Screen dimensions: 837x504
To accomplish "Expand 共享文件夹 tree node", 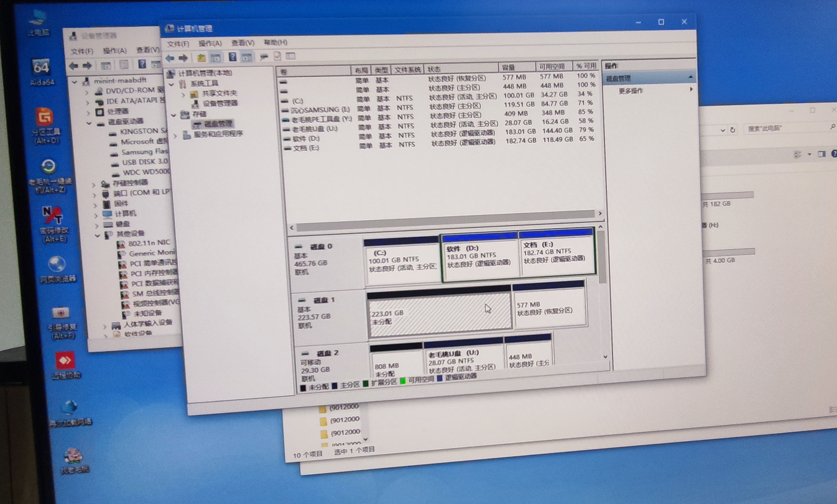I will [x=184, y=94].
